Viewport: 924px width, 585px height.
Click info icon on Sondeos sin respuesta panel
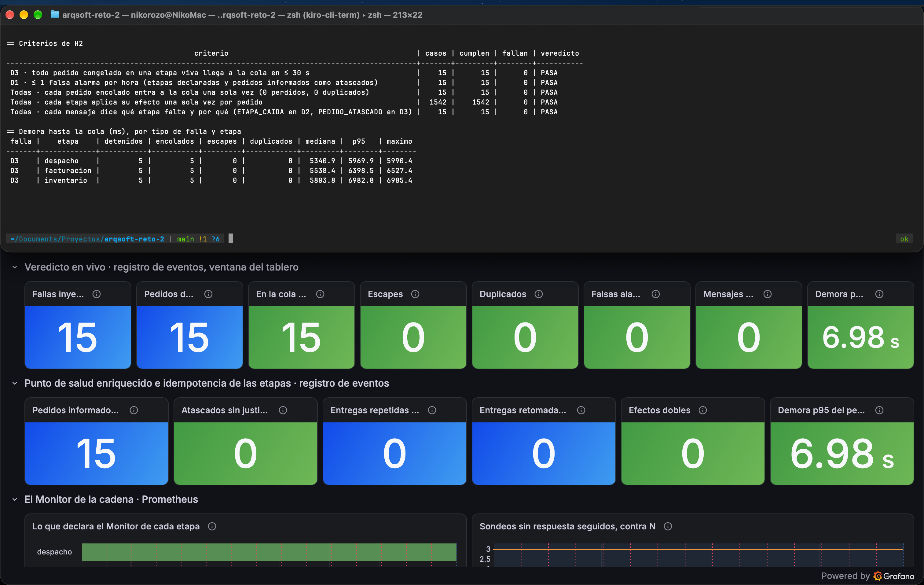pyautogui.click(x=668, y=526)
